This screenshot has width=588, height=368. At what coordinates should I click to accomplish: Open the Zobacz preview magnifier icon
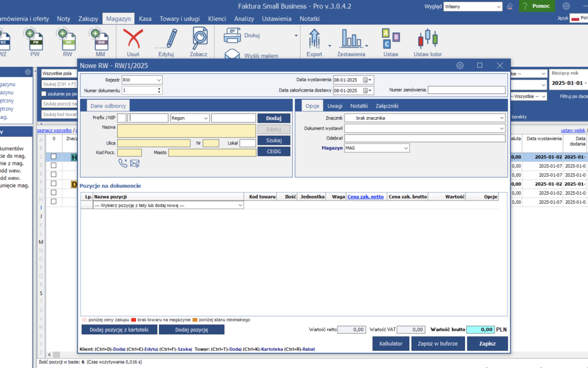[x=199, y=38]
